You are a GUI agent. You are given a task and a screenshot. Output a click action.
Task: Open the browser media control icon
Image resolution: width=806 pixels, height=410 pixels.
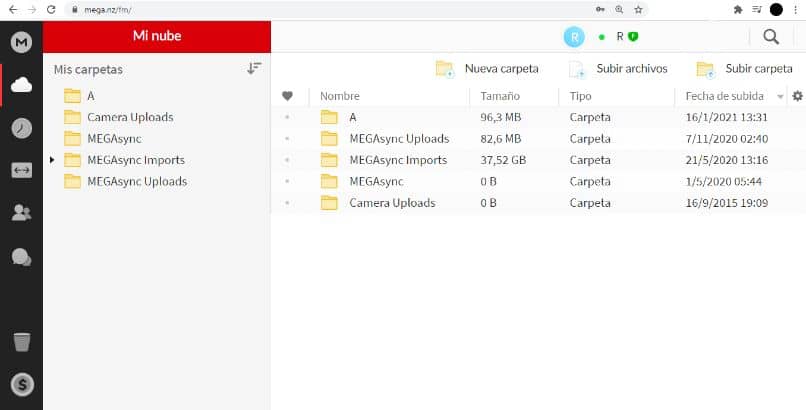tap(757, 10)
